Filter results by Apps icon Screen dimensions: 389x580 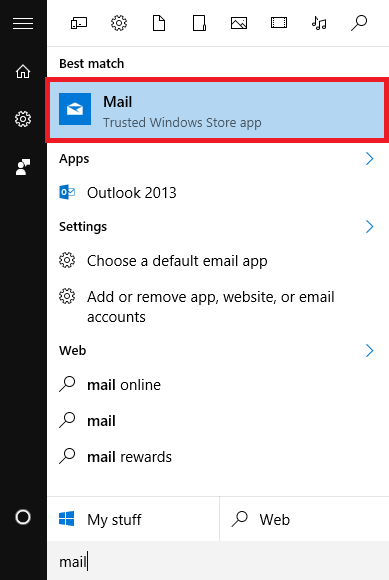pos(79,23)
